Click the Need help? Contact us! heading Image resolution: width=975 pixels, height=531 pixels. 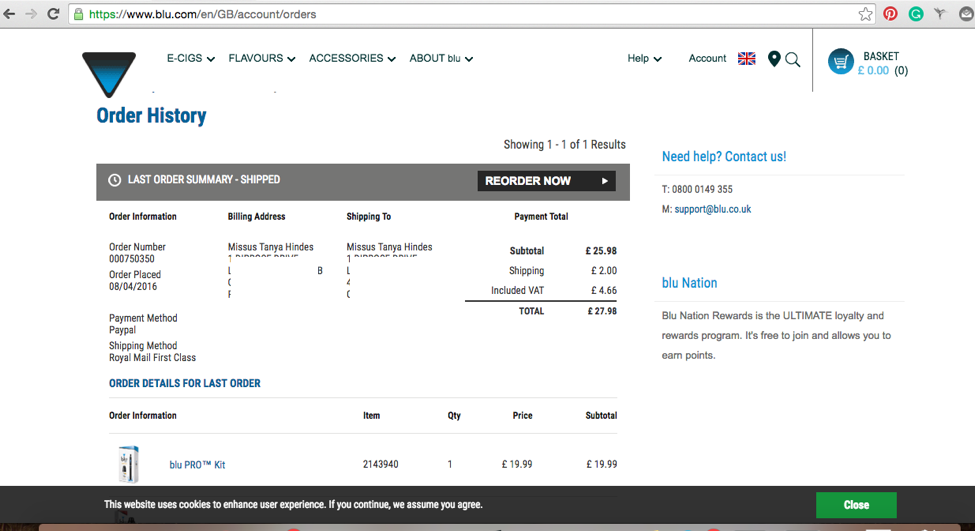[724, 157]
